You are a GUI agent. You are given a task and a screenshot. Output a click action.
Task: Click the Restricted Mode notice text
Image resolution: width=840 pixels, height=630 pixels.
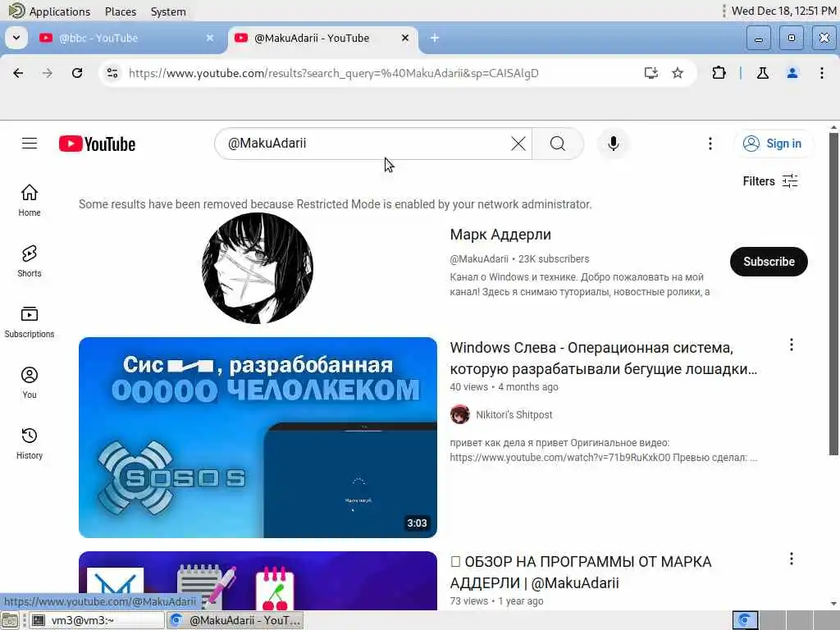click(336, 204)
